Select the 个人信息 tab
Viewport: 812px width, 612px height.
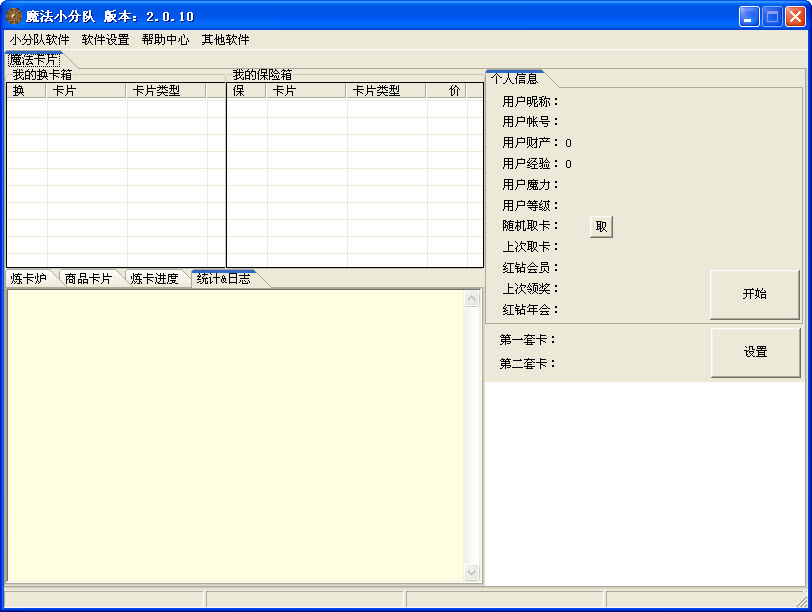(515, 79)
